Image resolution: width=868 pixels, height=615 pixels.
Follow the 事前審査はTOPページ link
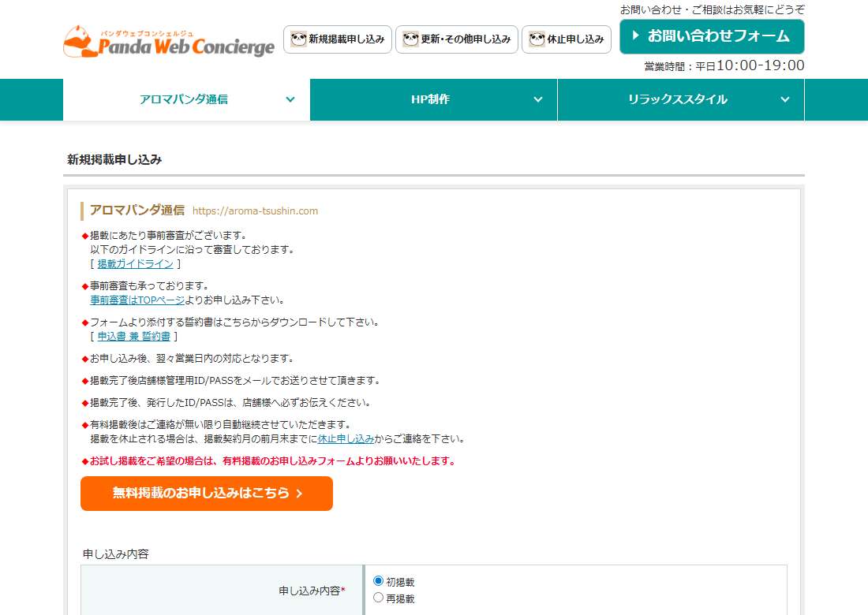pyautogui.click(x=137, y=300)
